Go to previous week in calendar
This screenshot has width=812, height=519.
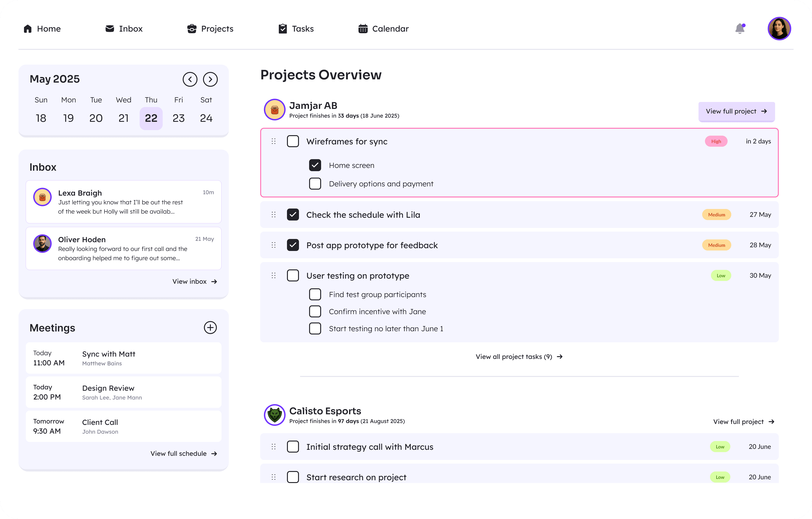point(190,79)
